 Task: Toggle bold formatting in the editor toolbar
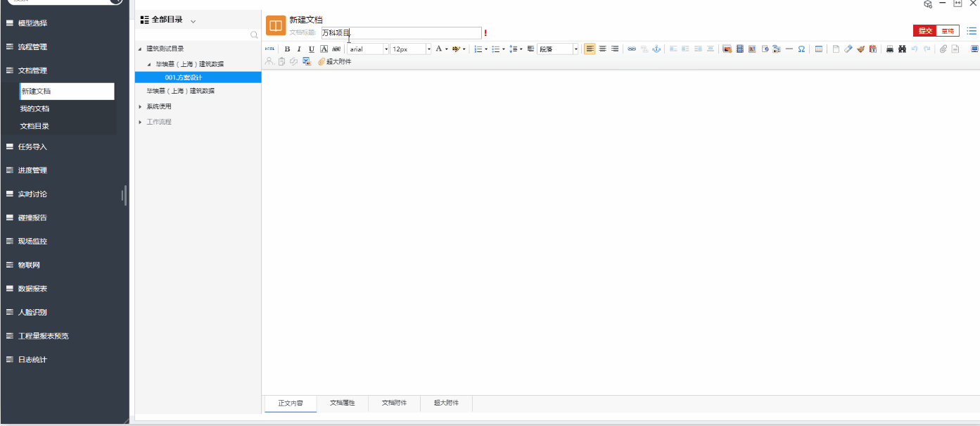point(287,49)
